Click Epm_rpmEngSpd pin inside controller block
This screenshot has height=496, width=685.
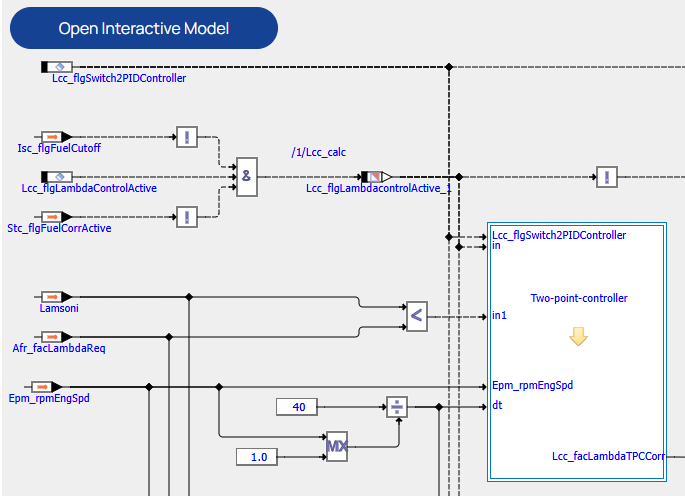[533, 385]
